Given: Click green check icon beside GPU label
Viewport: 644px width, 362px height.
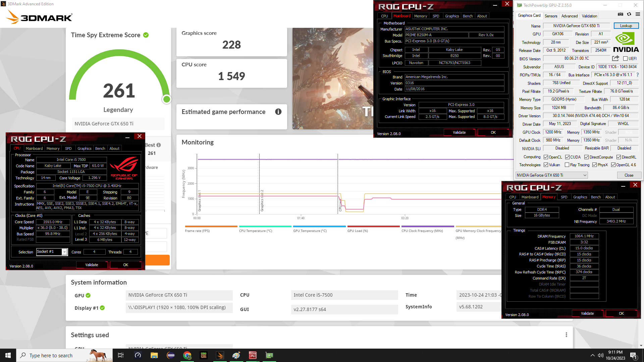Looking at the screenshot, I should (x=88, y=295).
